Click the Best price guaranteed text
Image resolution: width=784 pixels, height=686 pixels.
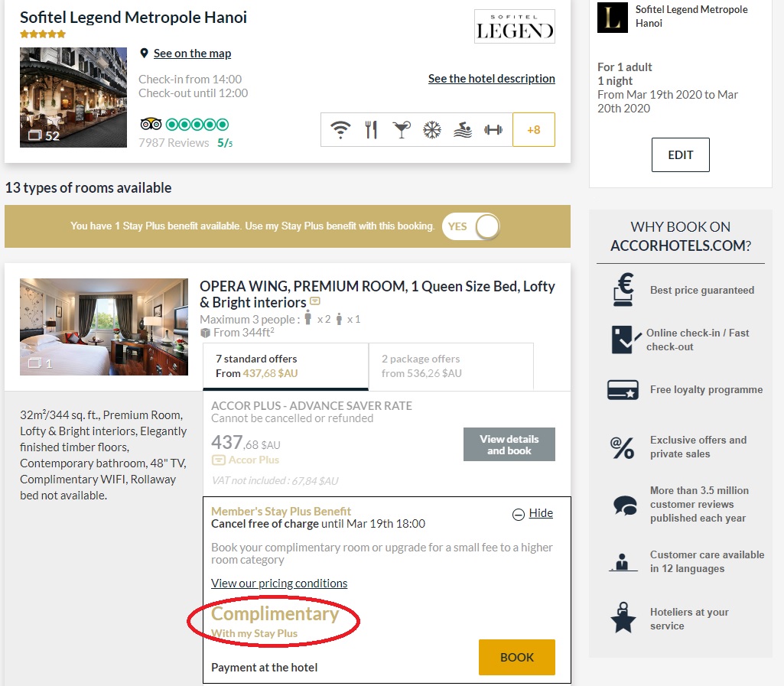point(702,290)
